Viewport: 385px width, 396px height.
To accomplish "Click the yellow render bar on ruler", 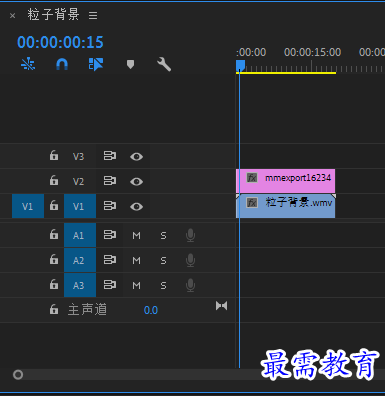I will click(286, 73).
